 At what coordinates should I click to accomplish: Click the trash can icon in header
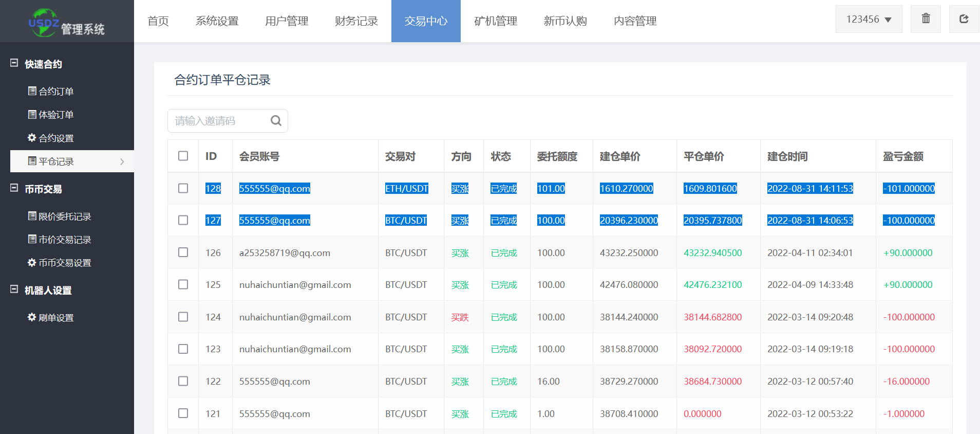pos(926,19)
